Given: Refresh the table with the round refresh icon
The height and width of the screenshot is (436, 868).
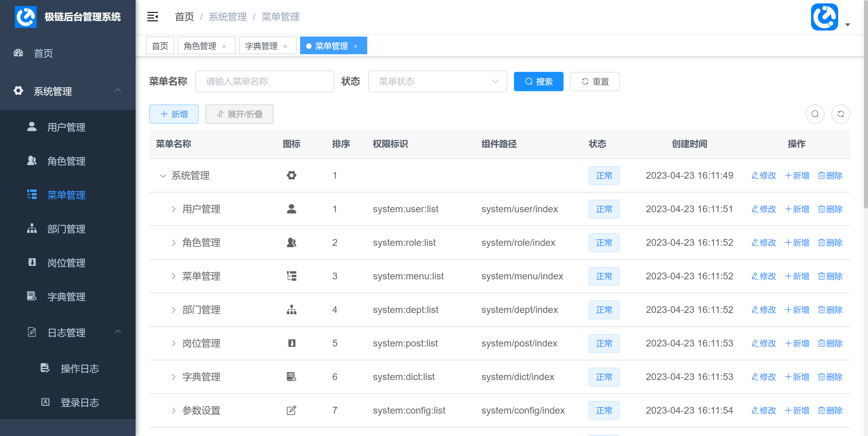Looking at the screenshot, I should pos(841,114).
